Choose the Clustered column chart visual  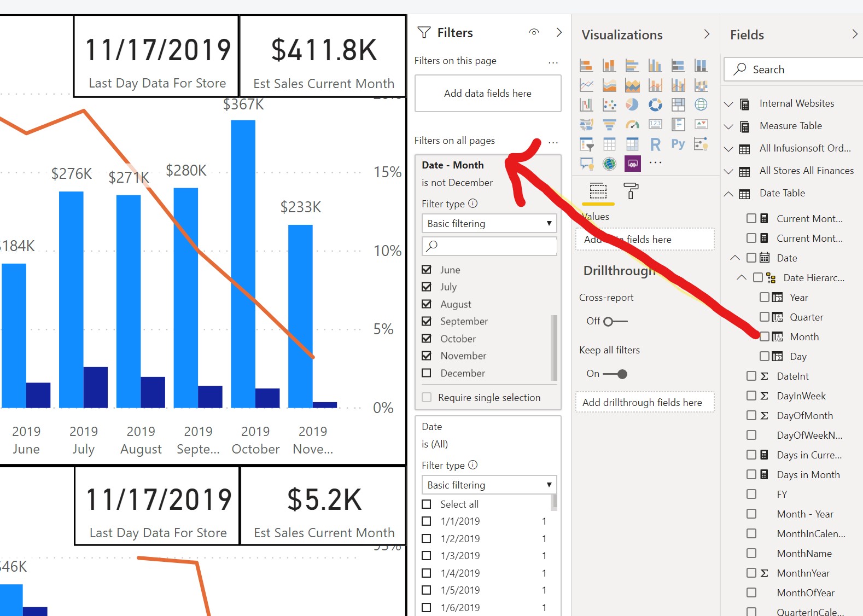point(655,66)
